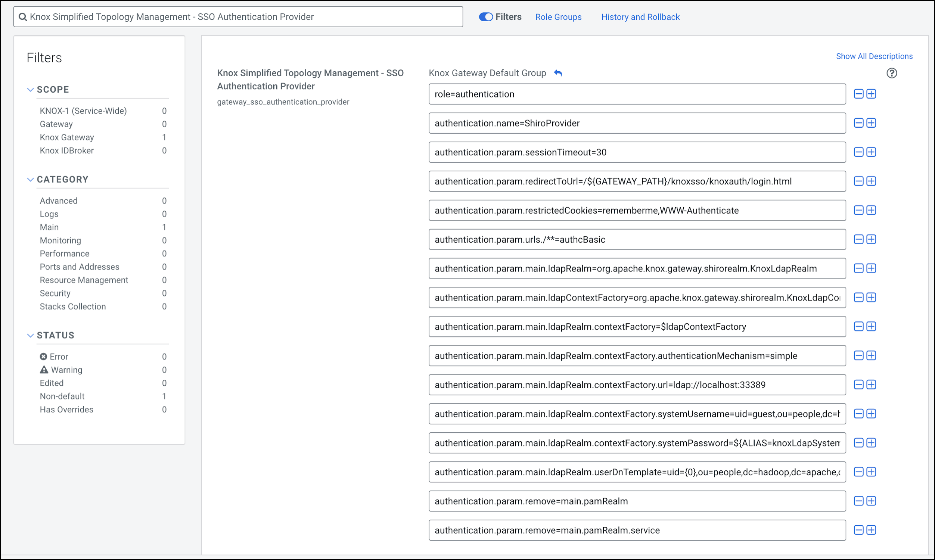The width and height of the screenshot is (935, 560).
Task: Click the authentication.param.restrictedCookies input field
Action: [637, 210]
